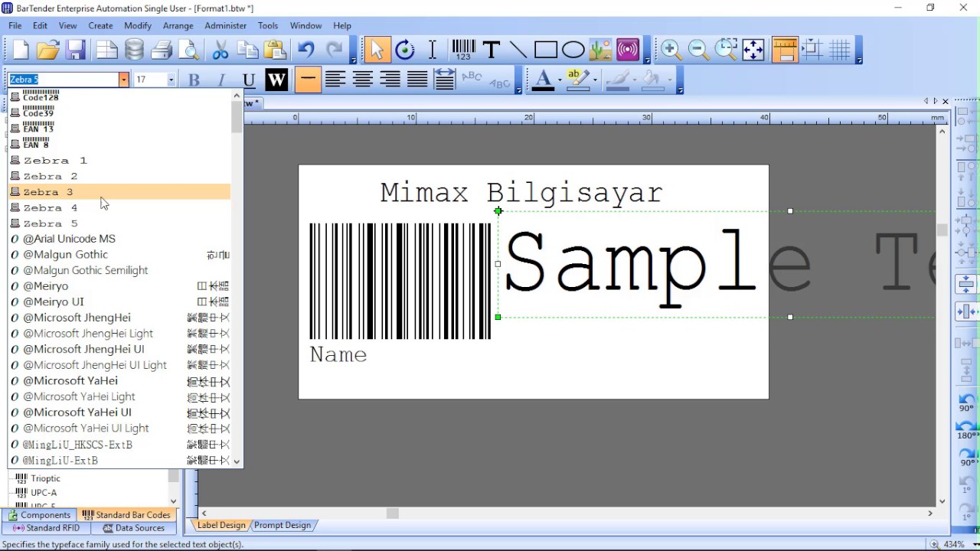This screenshot has height=551, width=980.
Task: Open database connection setup
Action: (x=134, y=51)
